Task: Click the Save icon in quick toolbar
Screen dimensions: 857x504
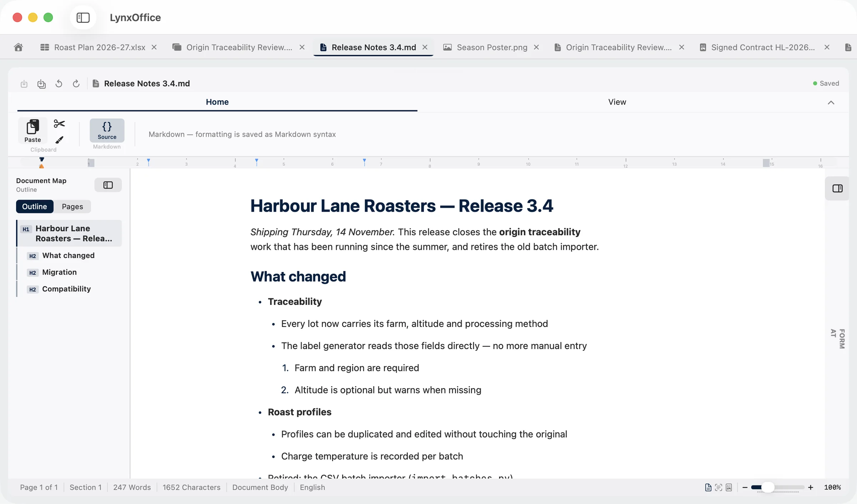Action: tap(24, 84)
